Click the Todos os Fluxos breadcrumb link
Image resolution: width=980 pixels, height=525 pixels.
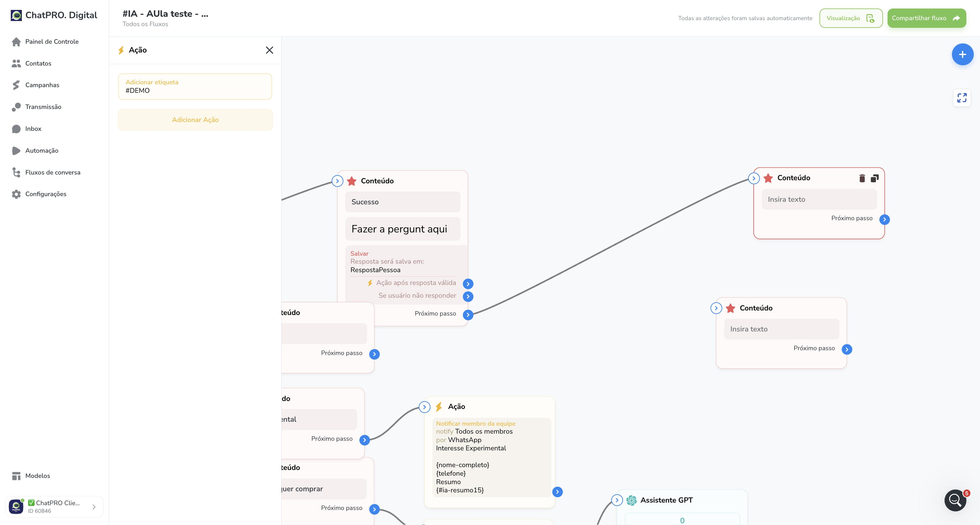145,24
